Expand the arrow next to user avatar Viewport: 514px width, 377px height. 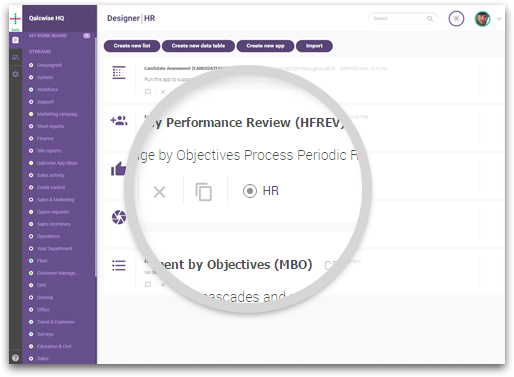[x=499, y=19]
